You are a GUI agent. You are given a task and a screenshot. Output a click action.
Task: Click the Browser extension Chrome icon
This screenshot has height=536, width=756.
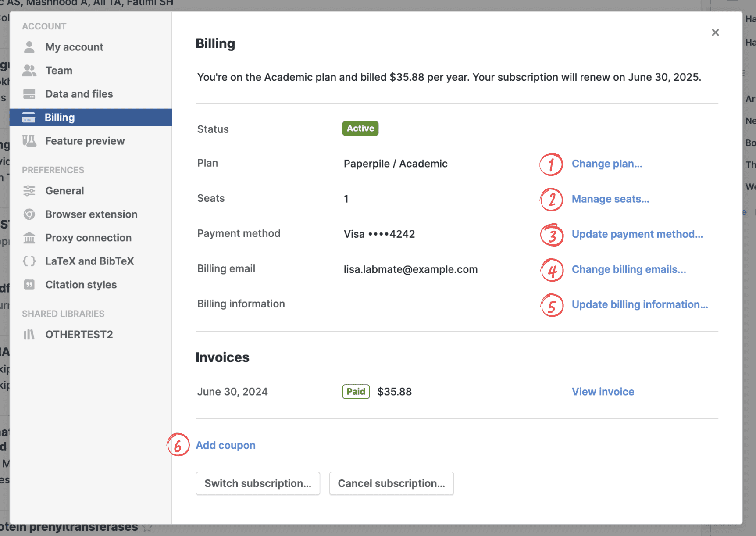coord(29,214)
